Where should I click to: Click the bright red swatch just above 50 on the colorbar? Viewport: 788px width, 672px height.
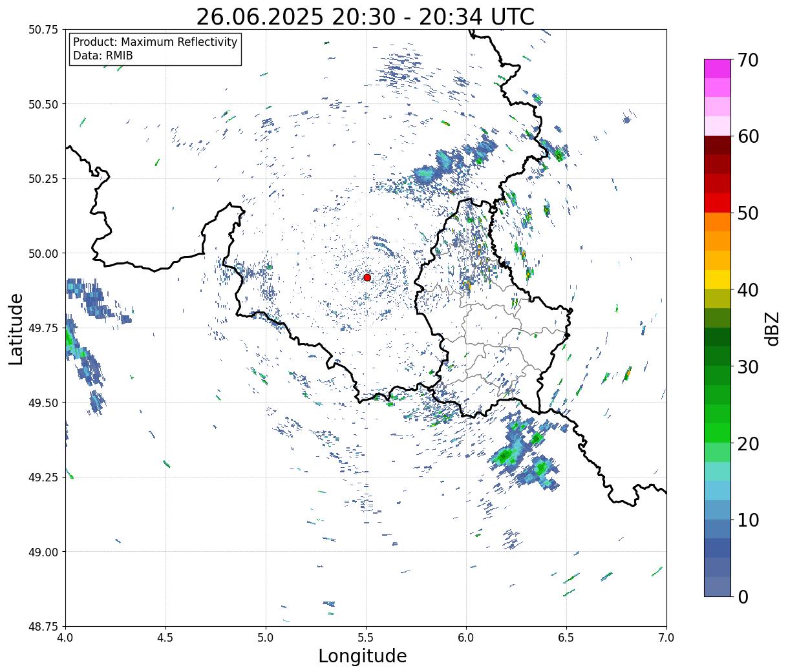click(x=718, y=203)
